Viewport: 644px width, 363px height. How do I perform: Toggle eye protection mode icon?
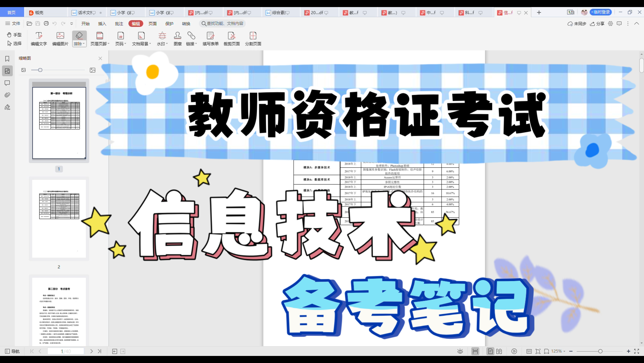460,351
